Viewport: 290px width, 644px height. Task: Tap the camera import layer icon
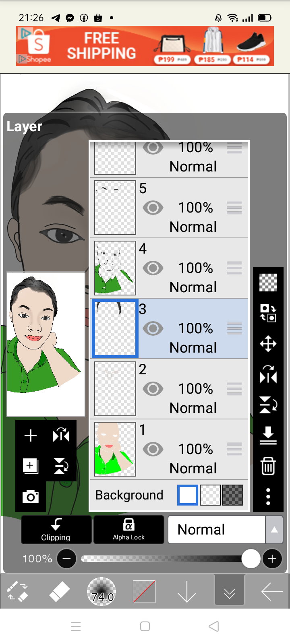31,497
